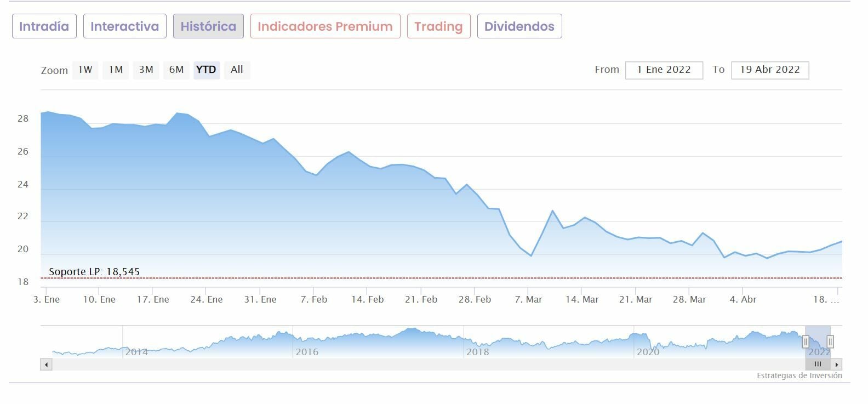Show All historical data
The width and height of the screenshot is (868, 404).
(237, 70)
